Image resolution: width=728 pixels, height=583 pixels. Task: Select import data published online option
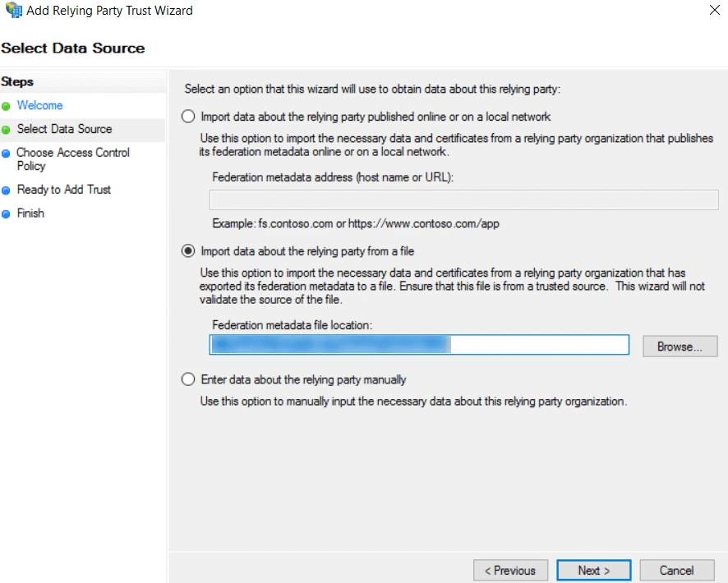click(x=187, y=117)
